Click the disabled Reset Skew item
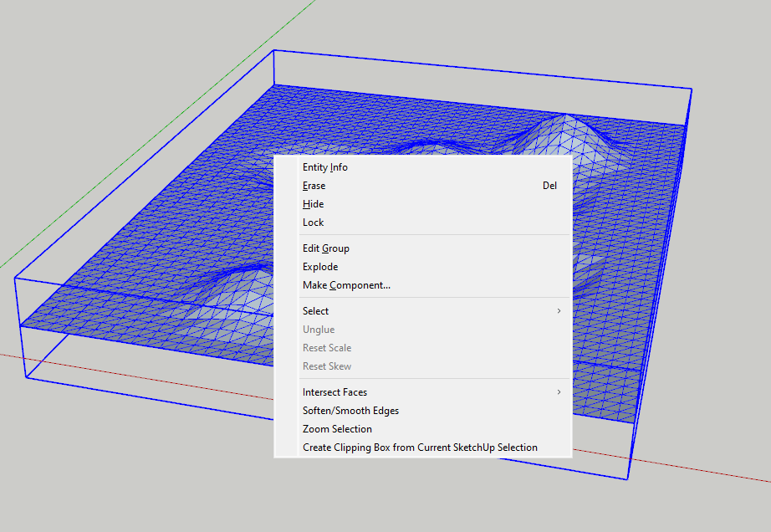Viewport: 771px width, 532px height. click(x=327, y=366)
